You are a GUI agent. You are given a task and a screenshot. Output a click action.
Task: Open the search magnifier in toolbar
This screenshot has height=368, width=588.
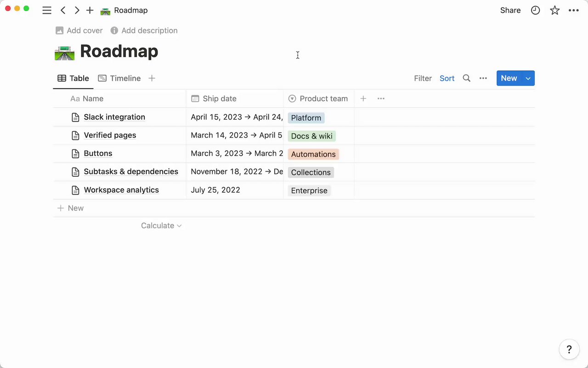(466, 78)
